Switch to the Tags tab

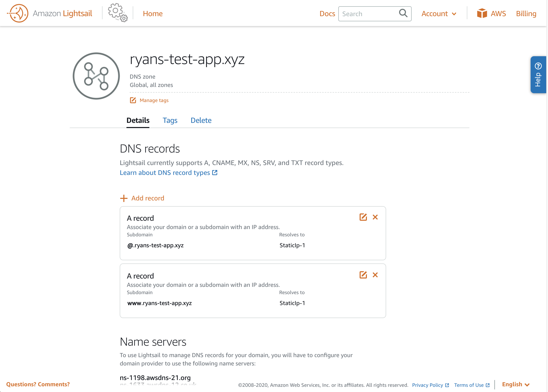170,120
